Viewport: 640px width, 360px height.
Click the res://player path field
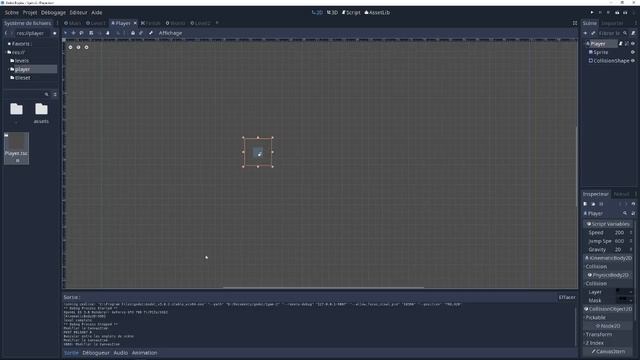(x=33, y=33)
